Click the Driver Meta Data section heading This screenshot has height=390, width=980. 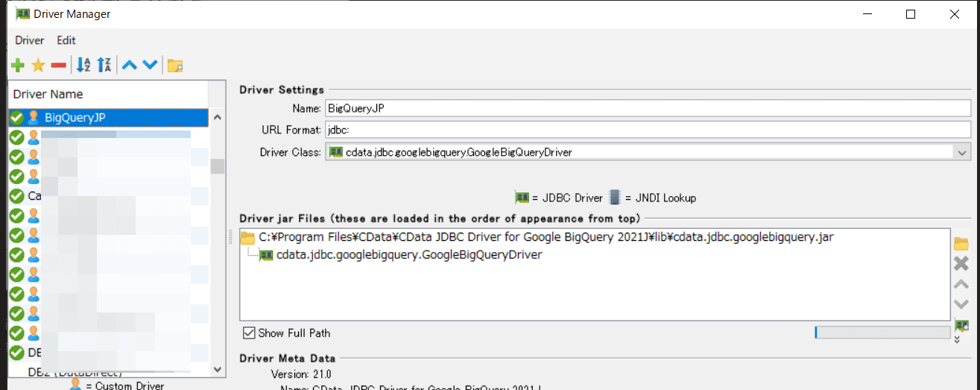point(287,358)
